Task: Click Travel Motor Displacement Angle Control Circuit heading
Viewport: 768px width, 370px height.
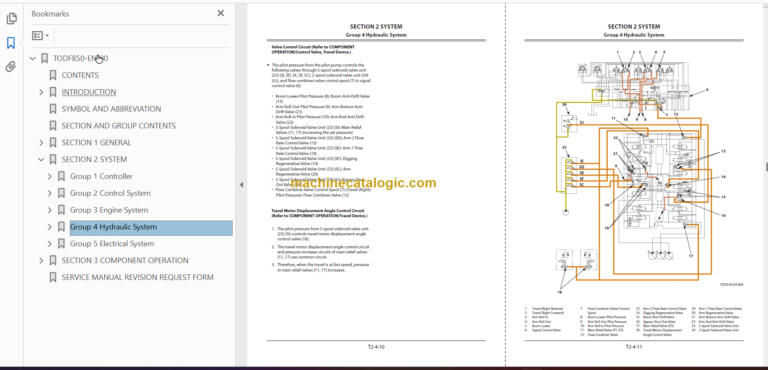Action: click(319, 213)
